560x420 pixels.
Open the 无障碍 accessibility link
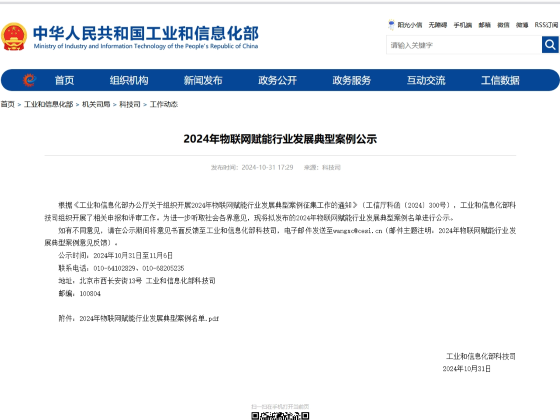[438, 25]
